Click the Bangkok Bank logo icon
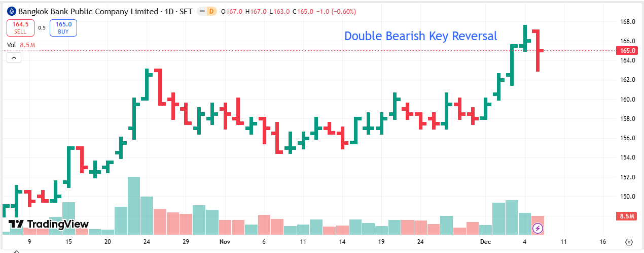The height and width of the screenshot is (253, 644). 12,11
